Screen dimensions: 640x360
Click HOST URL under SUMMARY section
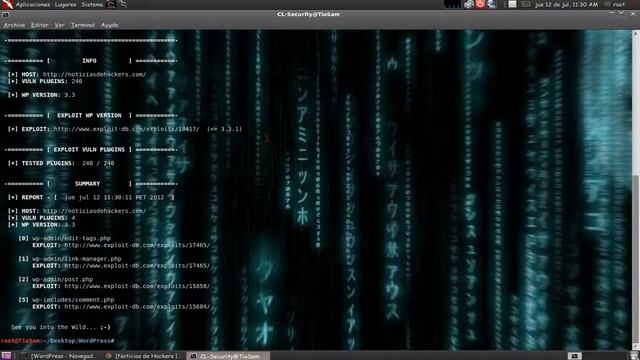[94, 211]
